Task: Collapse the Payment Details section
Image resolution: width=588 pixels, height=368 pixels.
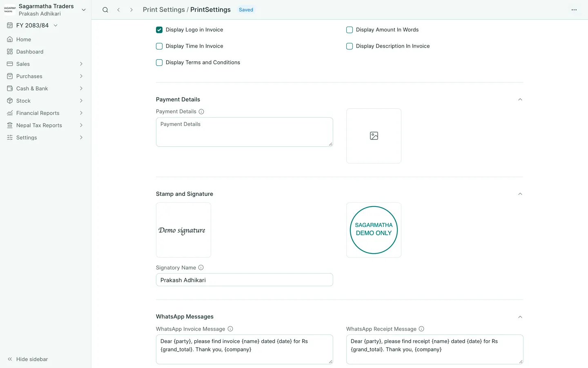Action: [520, 99]
